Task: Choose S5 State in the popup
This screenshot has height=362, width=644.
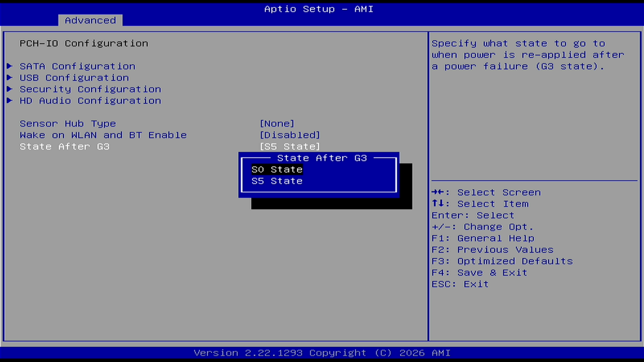Action: 277,181
